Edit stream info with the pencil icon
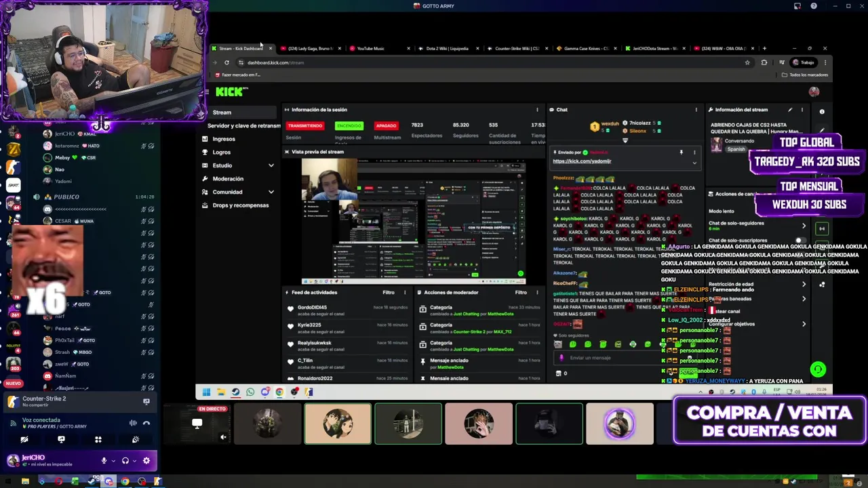The image size is (868, 488). point(790,110)
